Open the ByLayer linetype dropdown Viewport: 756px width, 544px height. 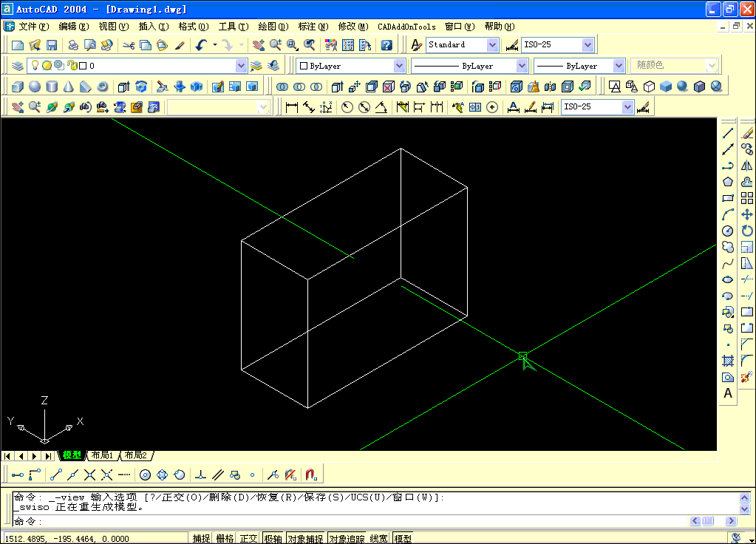tap(522, 66)
